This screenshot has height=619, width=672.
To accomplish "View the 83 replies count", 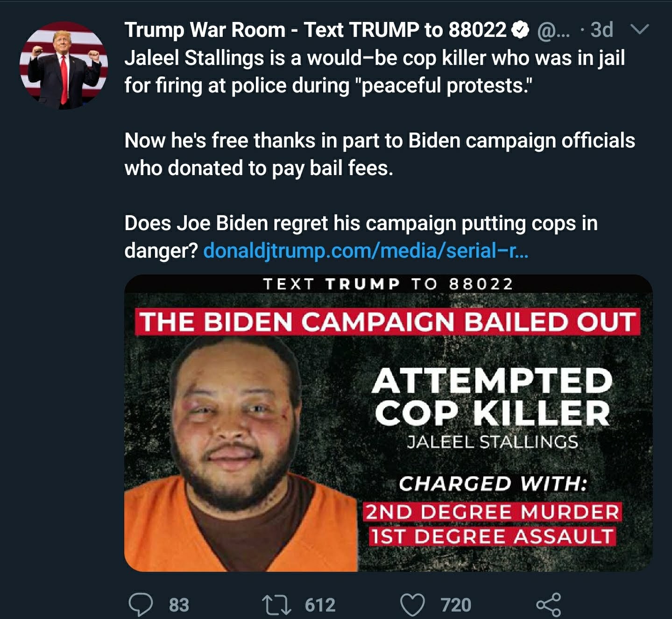I will [x=179, y=605].
